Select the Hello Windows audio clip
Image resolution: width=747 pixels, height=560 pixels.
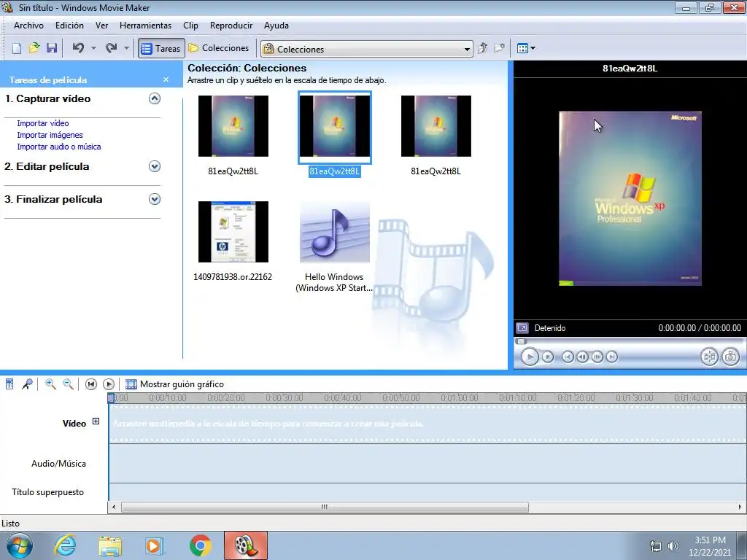click(334, 232)
